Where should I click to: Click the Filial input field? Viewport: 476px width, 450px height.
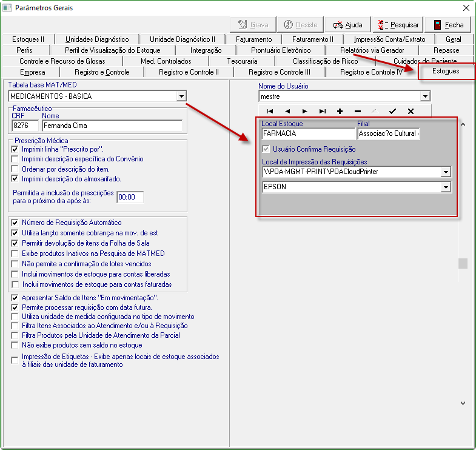(389, 133)
